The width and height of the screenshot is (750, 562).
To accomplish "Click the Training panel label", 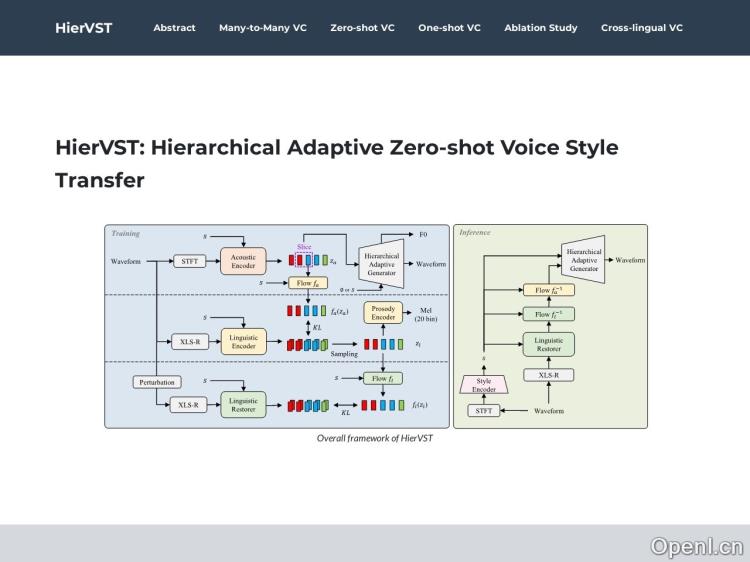I will tap(125, 234).
